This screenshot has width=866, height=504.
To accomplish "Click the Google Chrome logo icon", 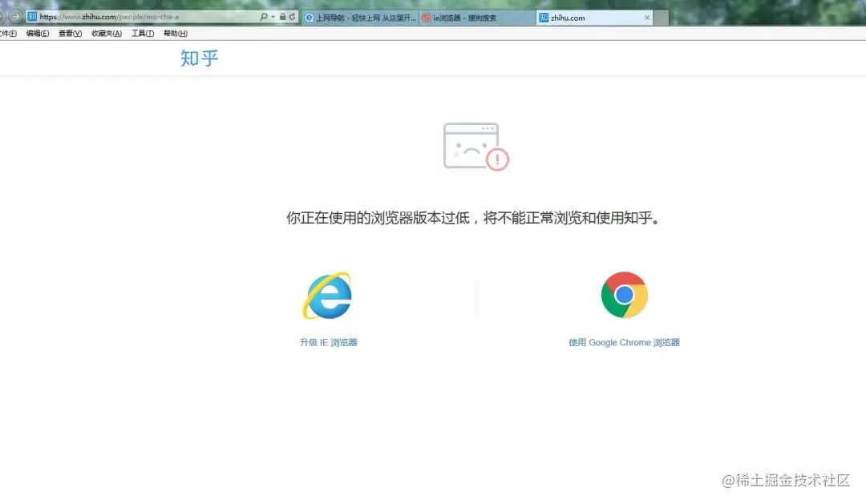I will coord(624,295).
